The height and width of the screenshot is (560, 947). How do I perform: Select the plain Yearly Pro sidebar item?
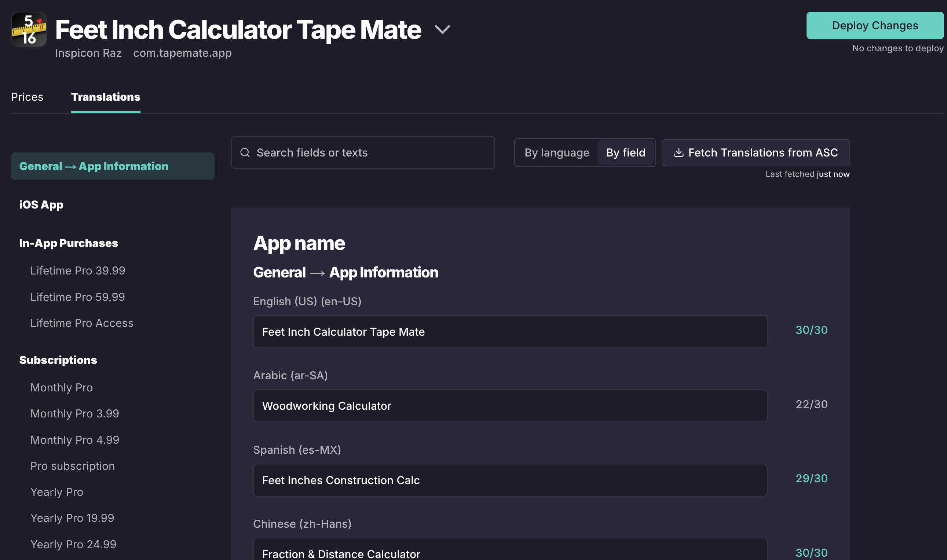pos(56,492)
